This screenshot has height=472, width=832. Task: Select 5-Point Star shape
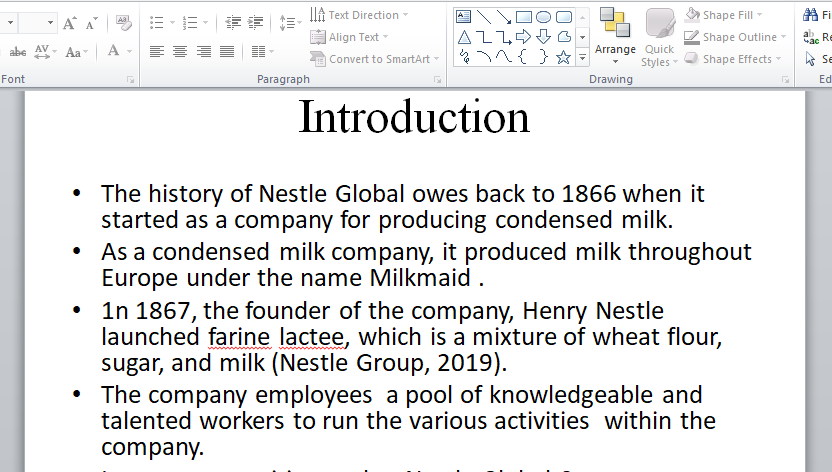[x=564, y=56]
